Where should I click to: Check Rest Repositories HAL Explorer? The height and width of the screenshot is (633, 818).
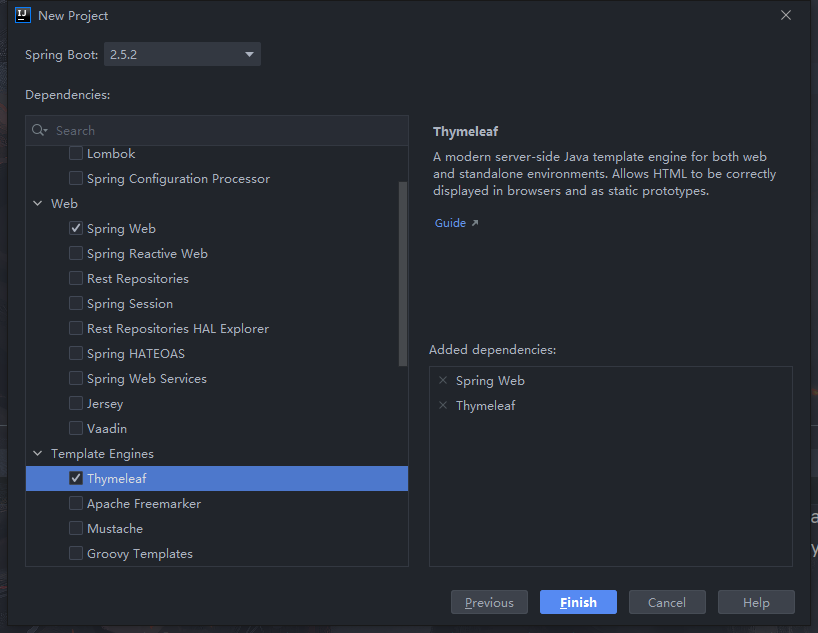76,328
